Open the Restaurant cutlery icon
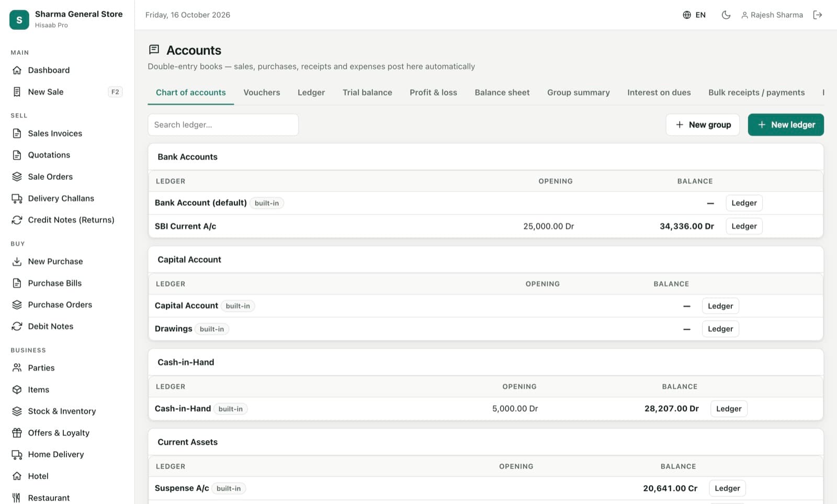837x504 pixels. coord(17,498)
